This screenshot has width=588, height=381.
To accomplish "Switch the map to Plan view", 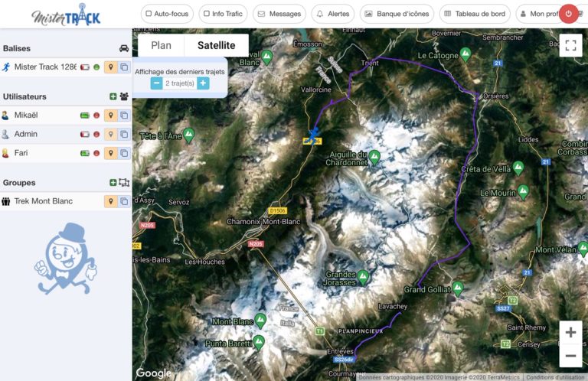I will 162,45.
